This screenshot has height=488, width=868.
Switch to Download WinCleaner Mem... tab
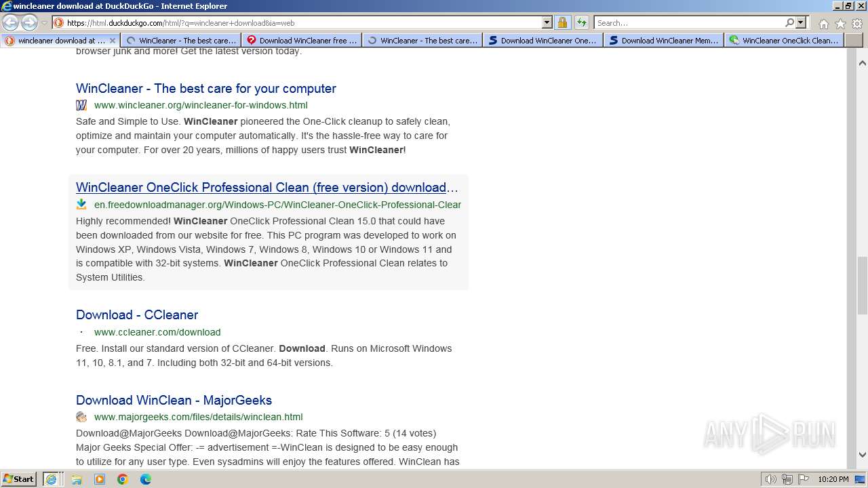coord(664,41)
